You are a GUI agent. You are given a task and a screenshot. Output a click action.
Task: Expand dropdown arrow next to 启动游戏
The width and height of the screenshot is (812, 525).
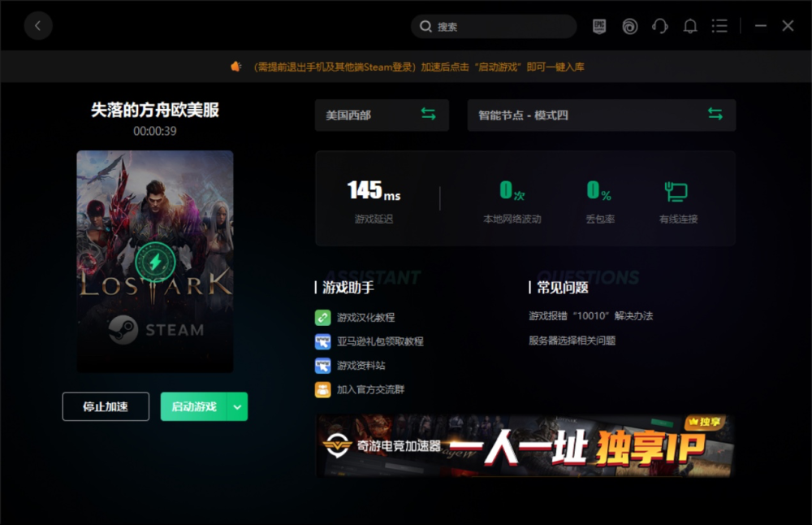click(237, 406)
